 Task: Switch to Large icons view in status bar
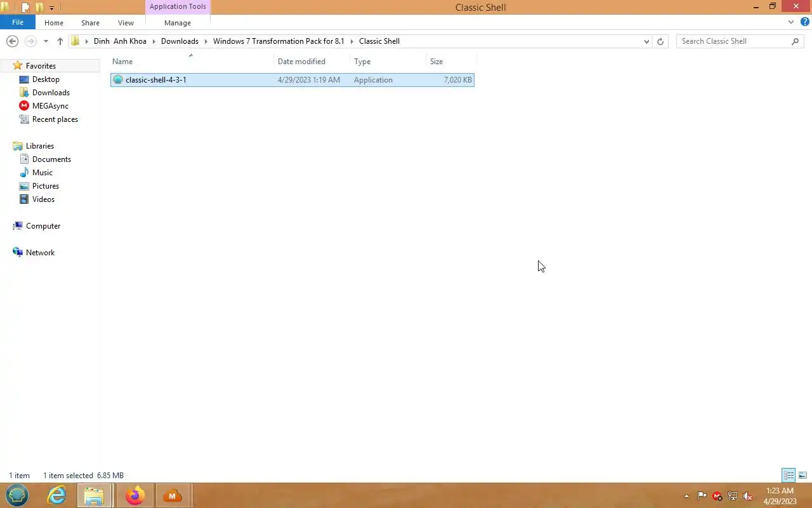[802, 475]
